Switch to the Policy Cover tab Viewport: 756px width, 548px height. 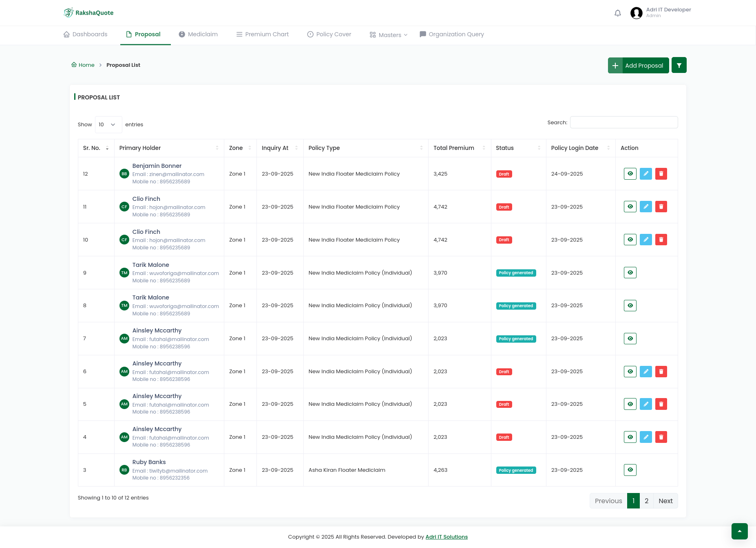click(329, 34)
